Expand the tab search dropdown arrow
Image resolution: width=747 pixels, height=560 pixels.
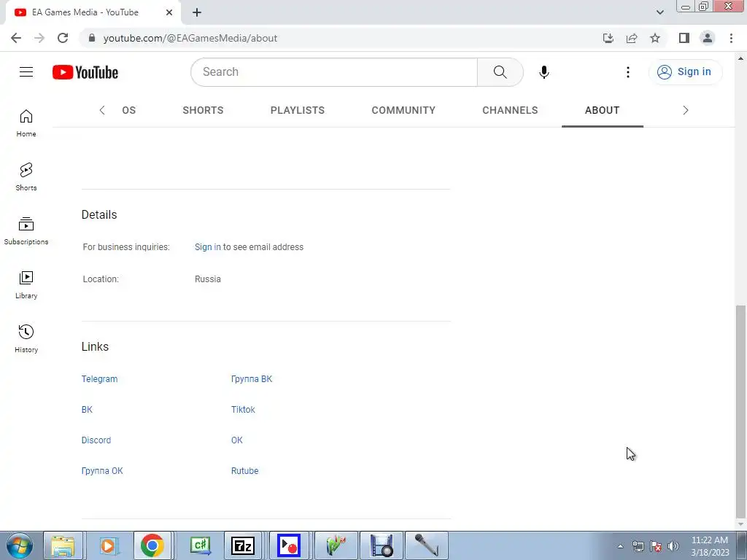click(659, 12)
